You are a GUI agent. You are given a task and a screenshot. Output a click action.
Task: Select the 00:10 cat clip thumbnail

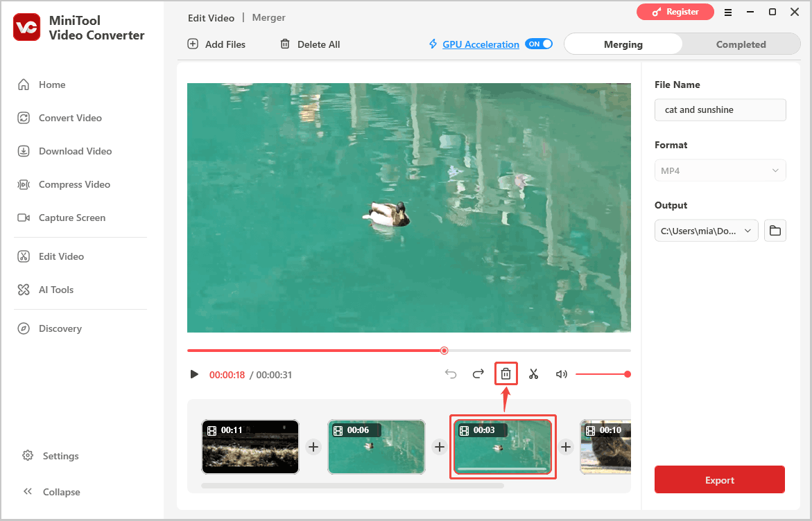pyautogui.click(x=605, y=446)
